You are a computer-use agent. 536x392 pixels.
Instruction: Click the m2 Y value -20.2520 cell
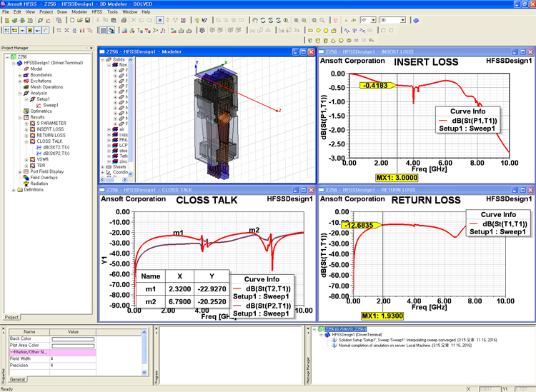(212, 302)
